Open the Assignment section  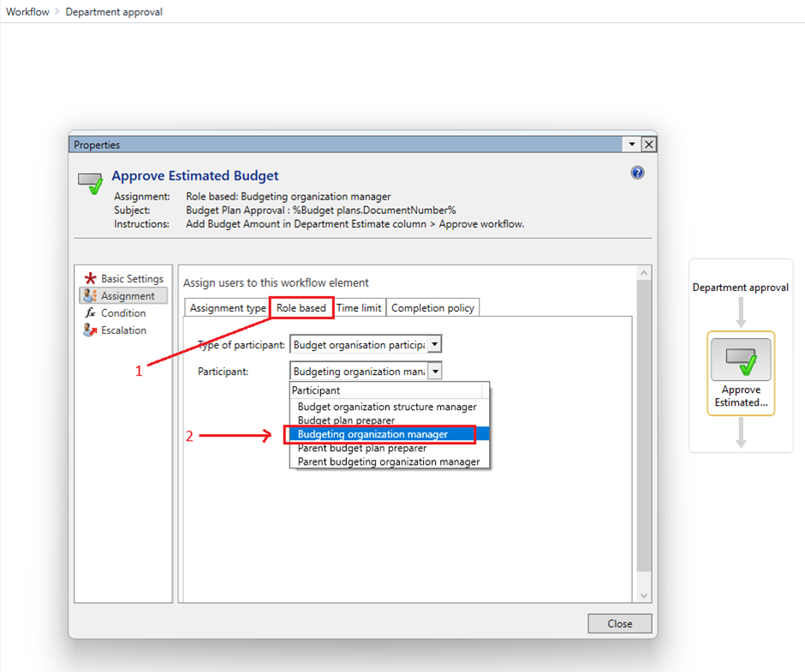(123, 295)
